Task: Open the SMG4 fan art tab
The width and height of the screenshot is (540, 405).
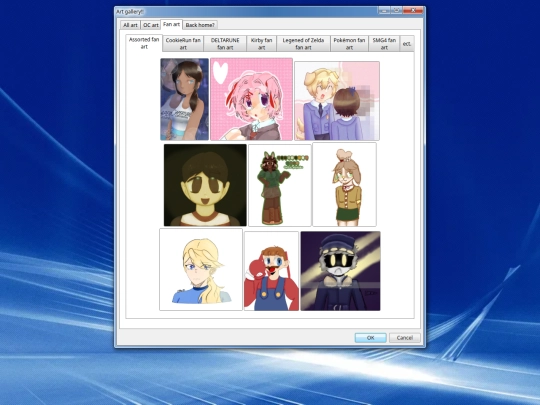Action: pyautogui.click(x=384, y=44)
